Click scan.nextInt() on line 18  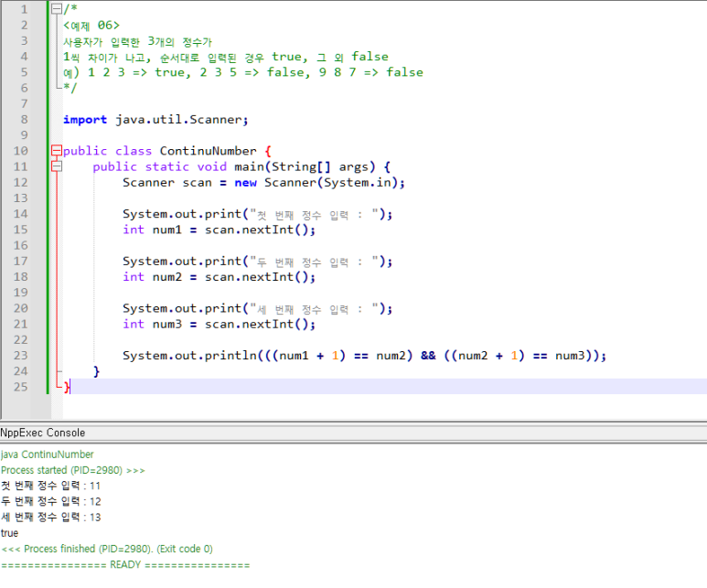(x=257, y=277)
